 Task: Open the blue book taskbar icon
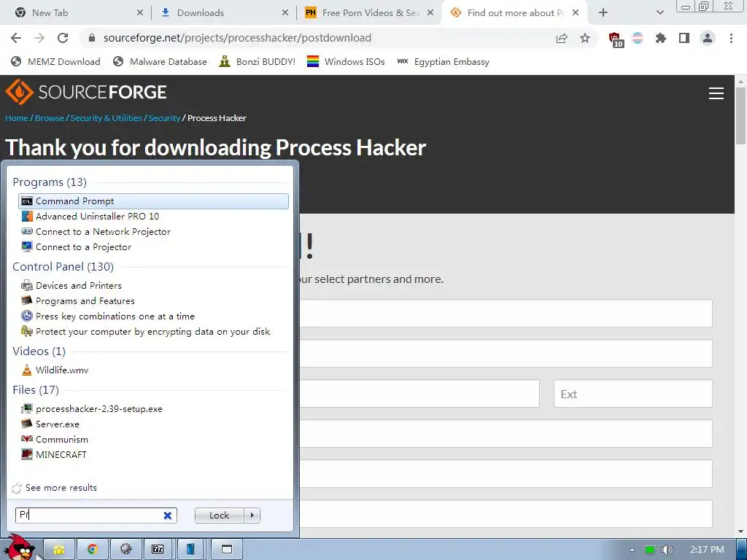(190, 550)
